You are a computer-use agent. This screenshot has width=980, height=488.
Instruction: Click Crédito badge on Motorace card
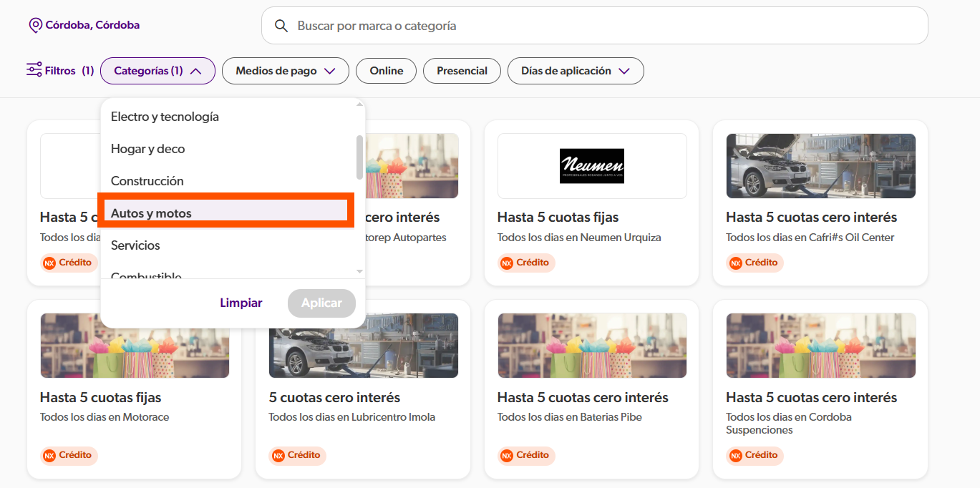point(69,455)
